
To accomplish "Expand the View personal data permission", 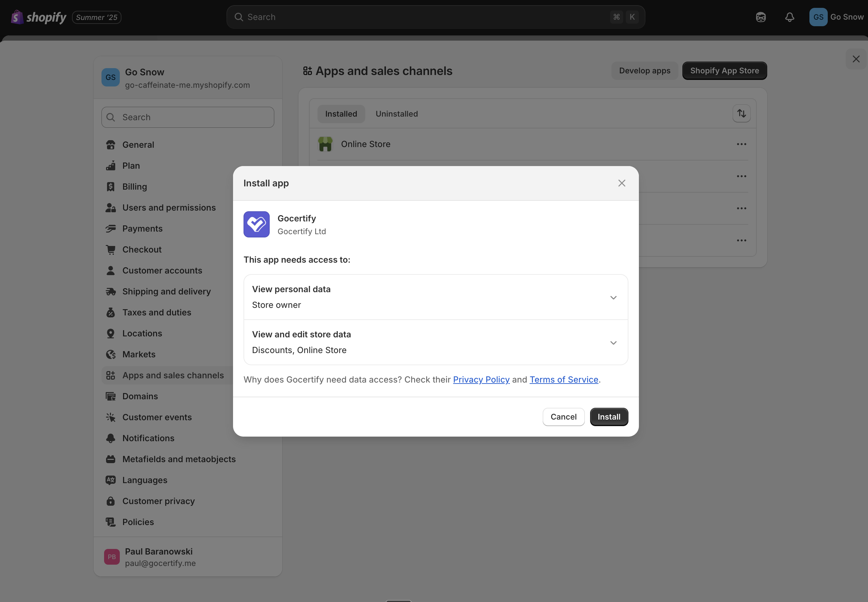I will [x=613, y=298].
